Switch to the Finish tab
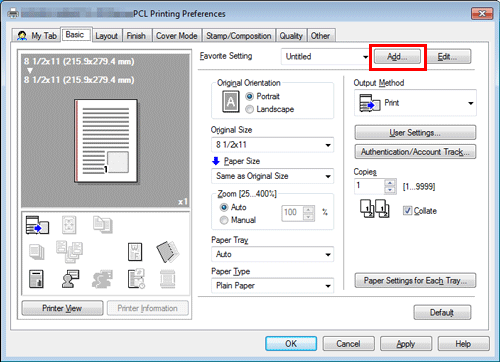 tap(136, 36)
